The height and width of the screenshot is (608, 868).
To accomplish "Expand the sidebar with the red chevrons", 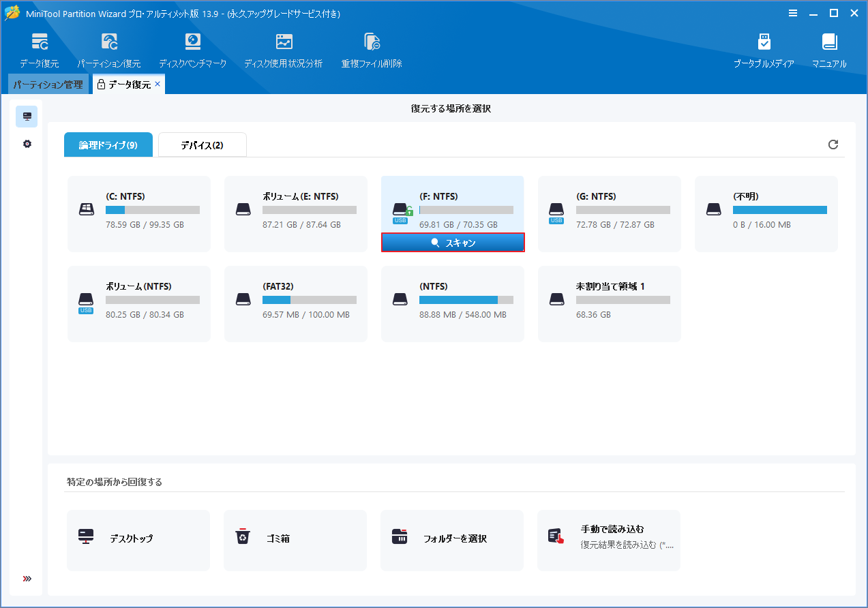I will [27, 579].
